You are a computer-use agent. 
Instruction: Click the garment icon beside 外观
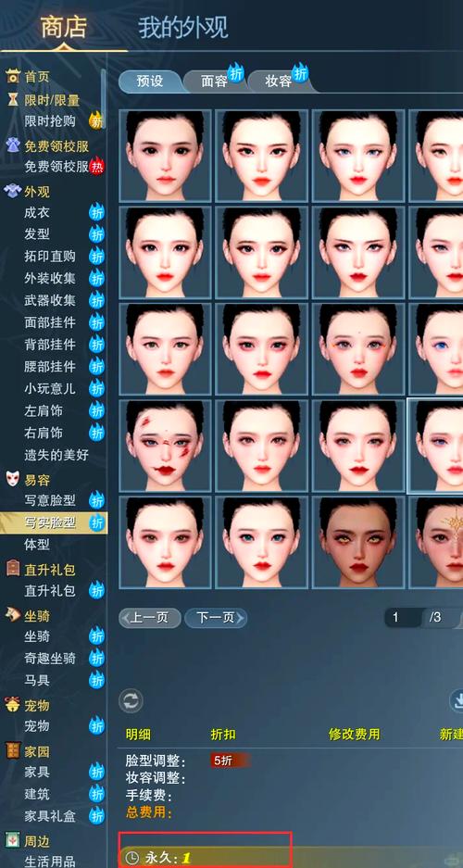point(13,191)
